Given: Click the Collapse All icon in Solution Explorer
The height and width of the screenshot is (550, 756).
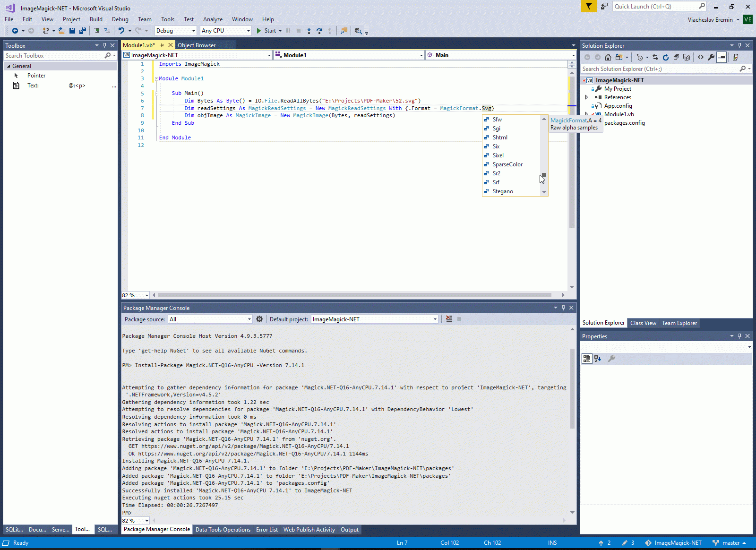Looking at the screenshot, I should pyautogui.click(x=676, y=57).
